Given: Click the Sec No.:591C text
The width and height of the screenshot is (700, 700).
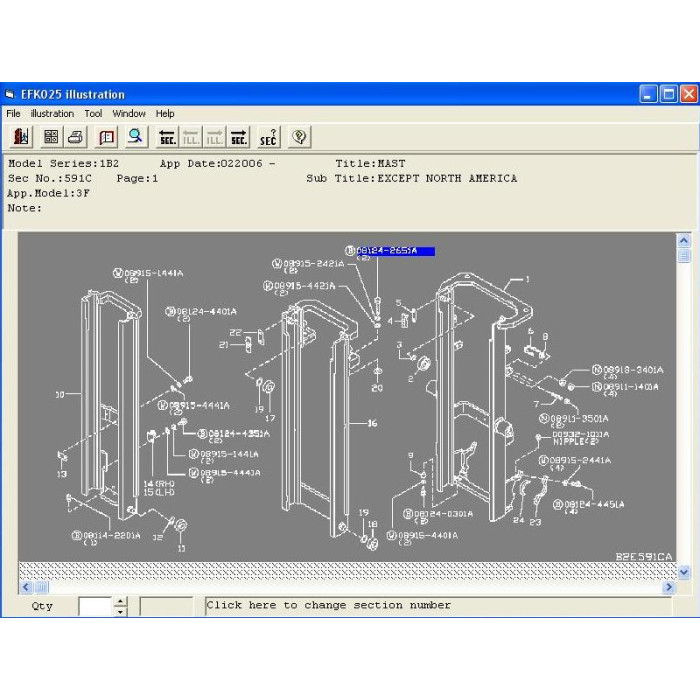Looking at the screenshot, I should [50, 179].
